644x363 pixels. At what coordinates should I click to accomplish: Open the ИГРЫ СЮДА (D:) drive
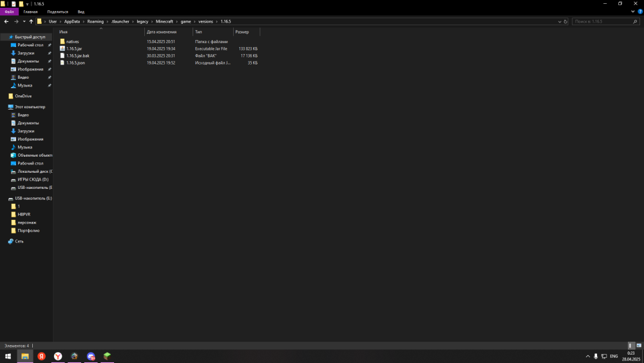(x=32, y=180)
